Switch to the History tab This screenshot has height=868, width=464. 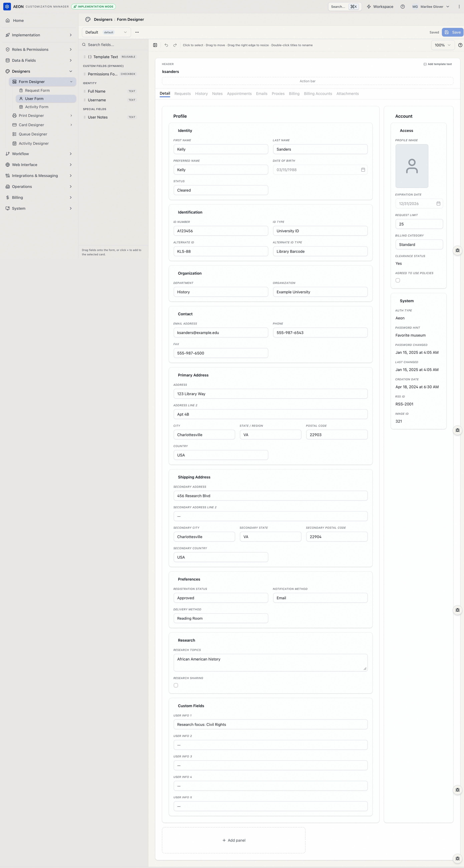click(201, 94)
